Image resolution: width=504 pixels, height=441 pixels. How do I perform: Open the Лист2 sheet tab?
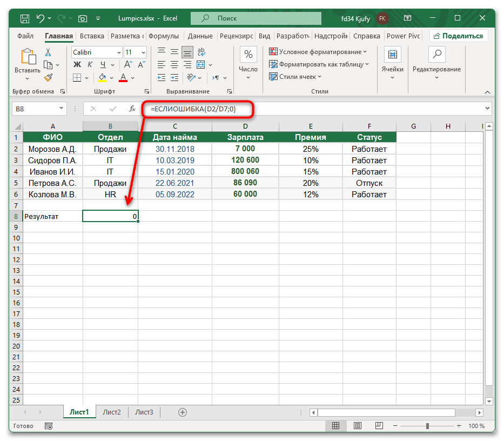(111, 412)
